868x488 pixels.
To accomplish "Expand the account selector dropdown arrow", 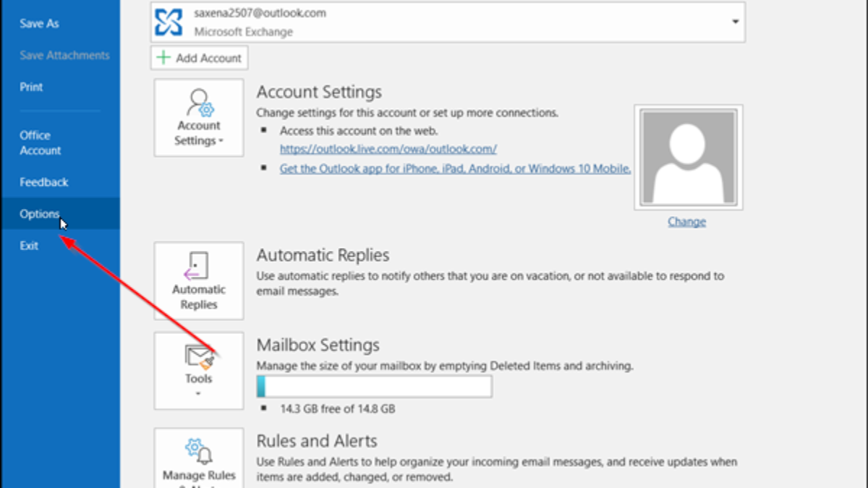I will tap(736, 22).
